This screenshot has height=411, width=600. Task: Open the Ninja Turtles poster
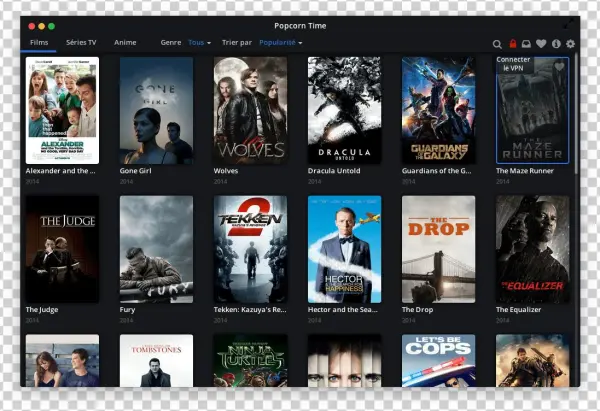tap(251, 360)
